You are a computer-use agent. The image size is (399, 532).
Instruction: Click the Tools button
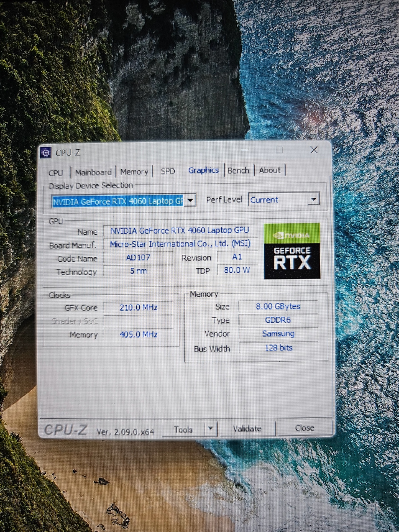click(x=183, y=430)
